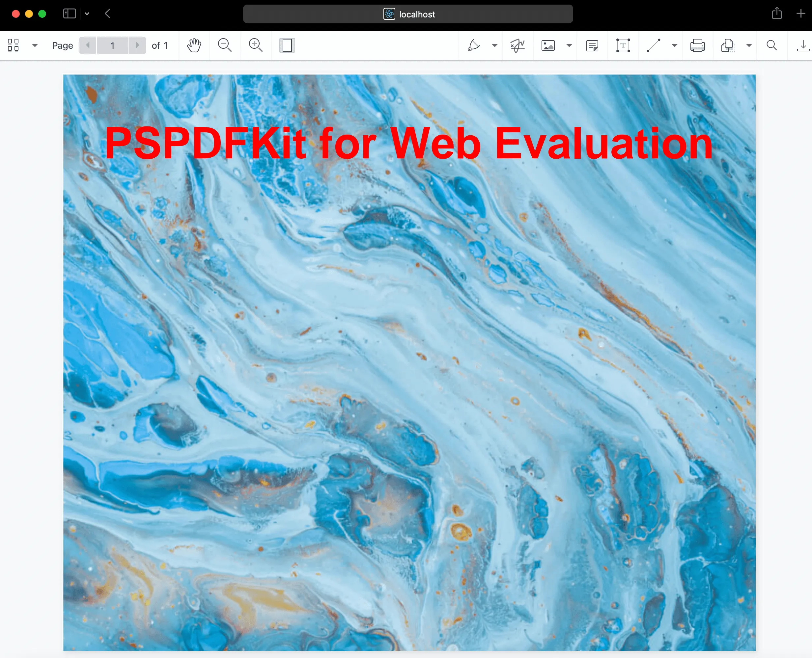Insert an image annotation
Viewport: 812px width, 658px height.
click(x=548, y=45)
